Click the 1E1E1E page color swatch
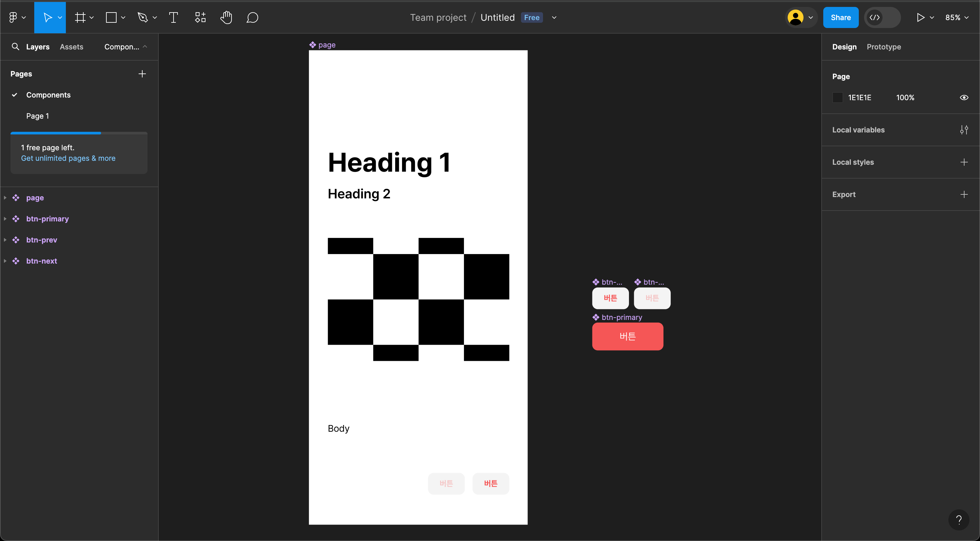The width and height of the screenshot is (980, 541). [x=837, y=98]
